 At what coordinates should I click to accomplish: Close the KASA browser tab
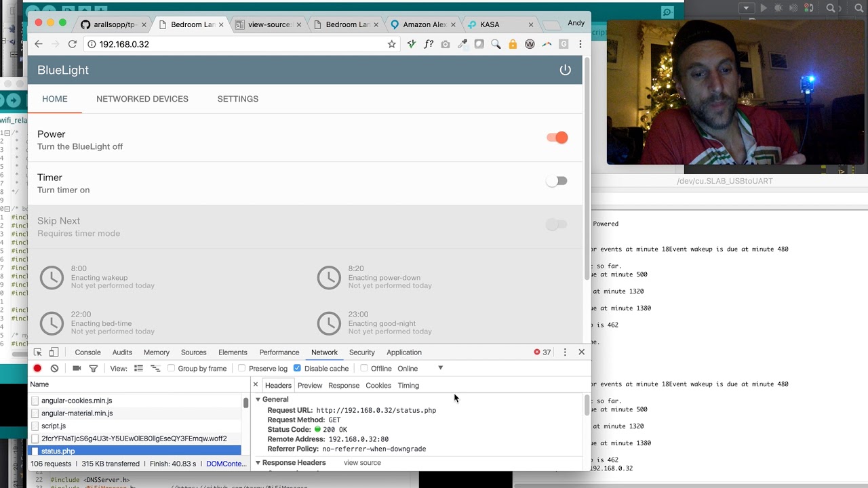pyautogui.click(x=530, y=24)
